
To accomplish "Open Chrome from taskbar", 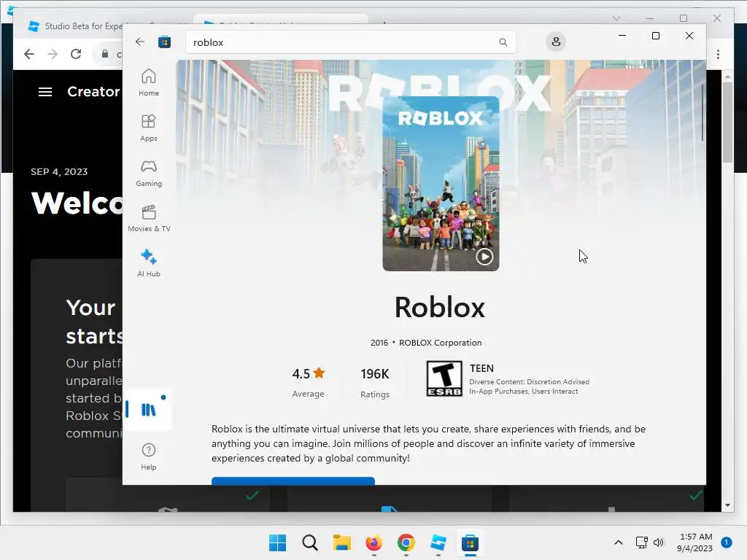I will [406, 542].
